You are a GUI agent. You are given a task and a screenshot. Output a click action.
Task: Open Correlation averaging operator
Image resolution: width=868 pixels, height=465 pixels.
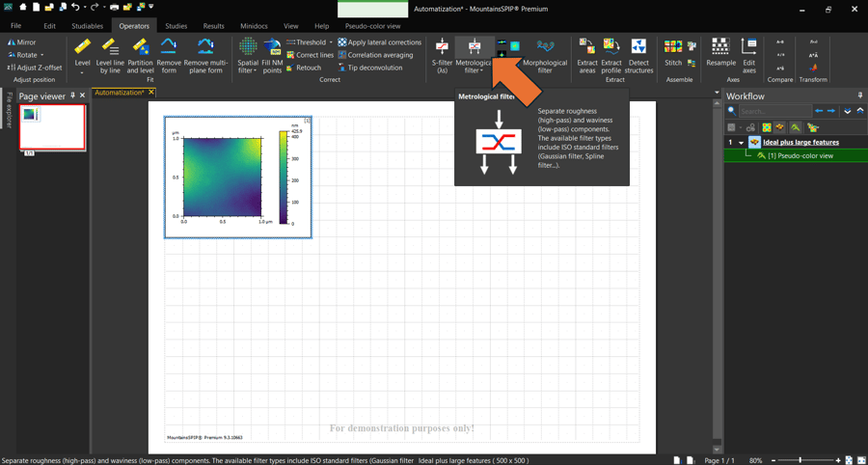[x=376, y=55]
